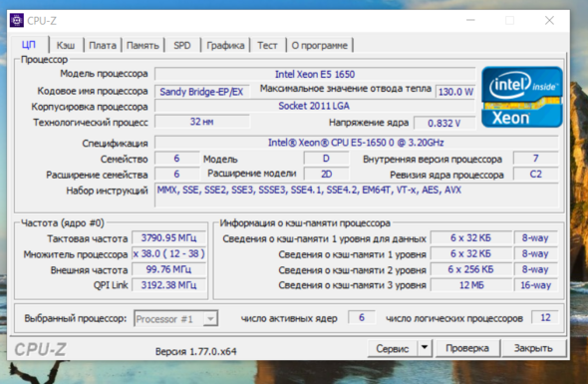Minimize the CPU-Z window
588x384 pixels.
click(x=470, y=20)
